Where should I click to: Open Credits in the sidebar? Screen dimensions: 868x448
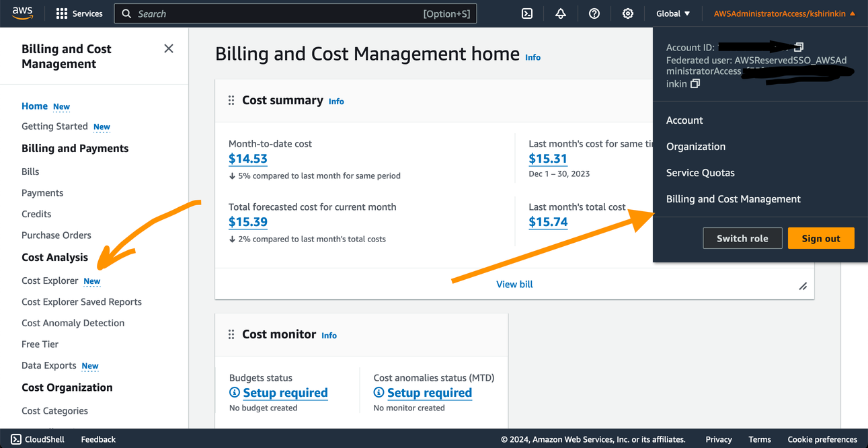tap(36, 214)
